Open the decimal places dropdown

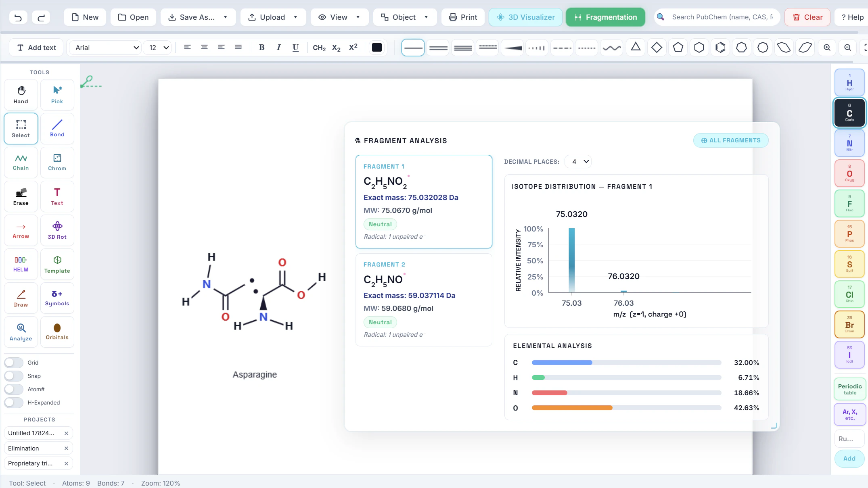coord(578,162)
